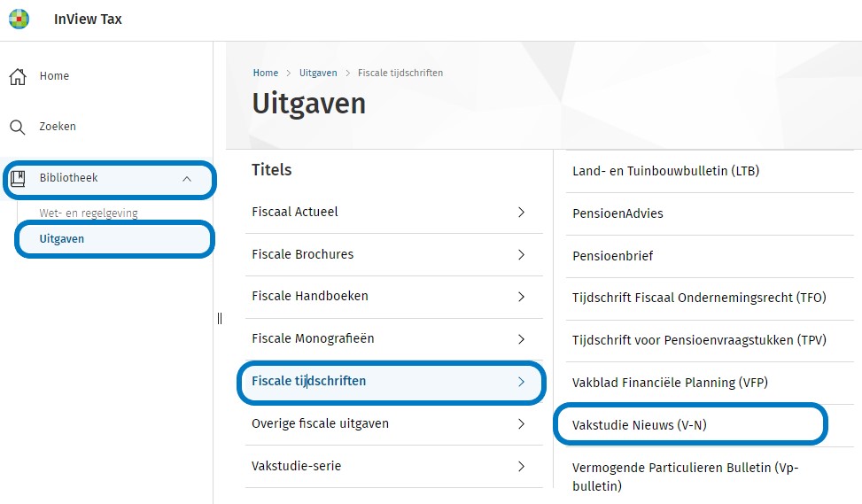Select Uitgaven in the sidebar

pyautogui.click(x=62, y=239)
